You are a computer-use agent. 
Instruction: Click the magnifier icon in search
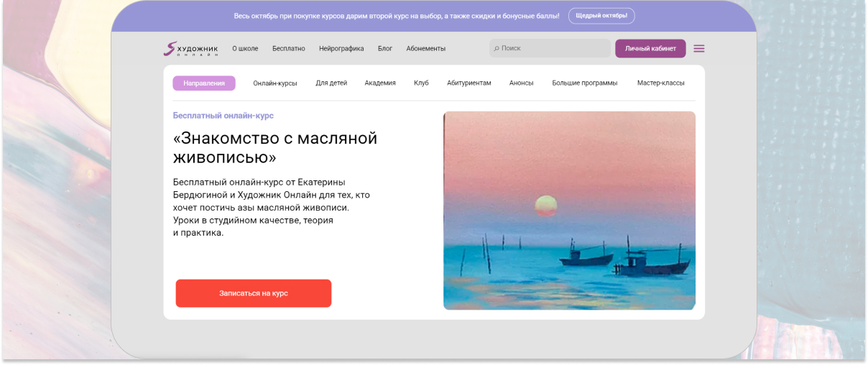(497, 49)
